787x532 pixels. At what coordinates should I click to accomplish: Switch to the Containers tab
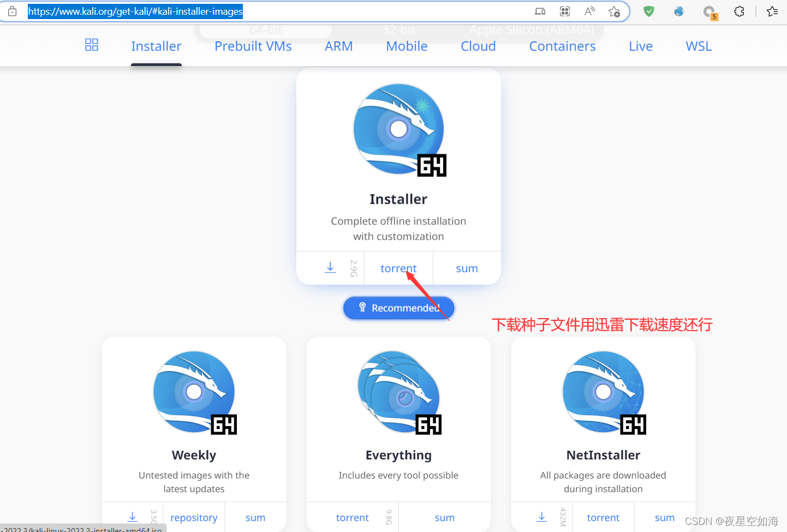tap(563, 46)
